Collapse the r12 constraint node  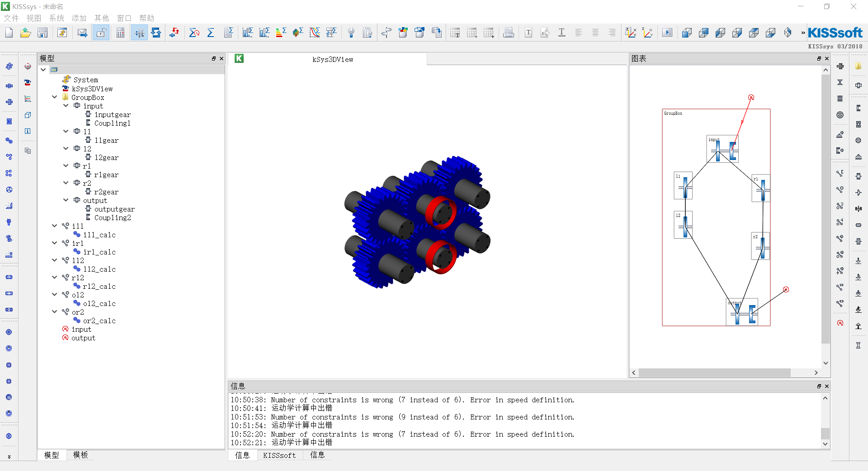point(55,278)
